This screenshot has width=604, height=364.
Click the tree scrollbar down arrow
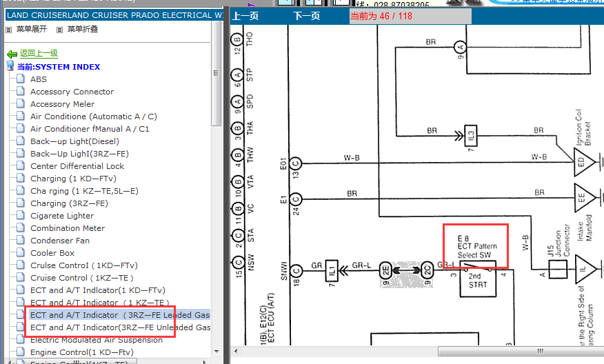click(x=216, y=352)
